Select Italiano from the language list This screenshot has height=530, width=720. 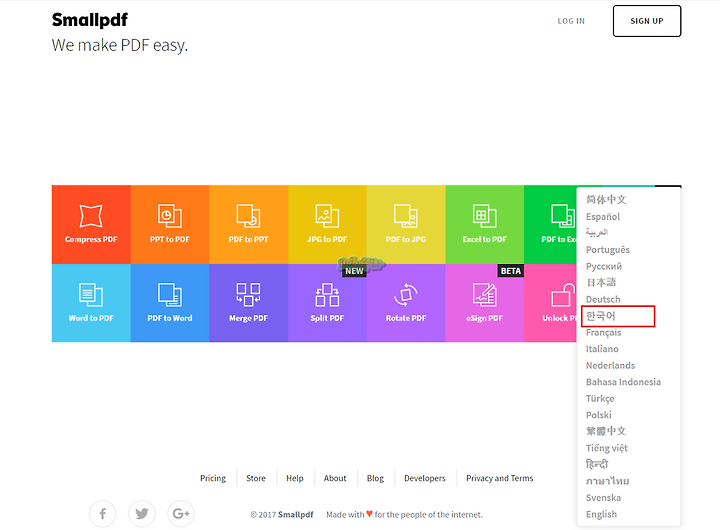[x=602, y=349]
